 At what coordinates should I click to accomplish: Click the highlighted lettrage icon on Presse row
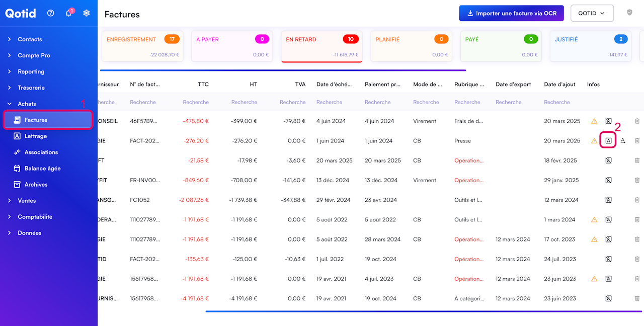coord(608,141)
